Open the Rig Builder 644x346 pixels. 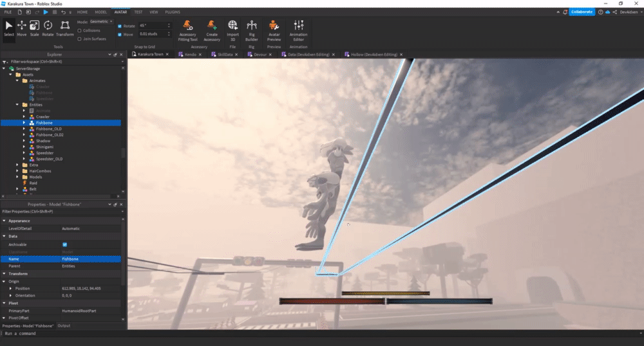tap(251, 31)
